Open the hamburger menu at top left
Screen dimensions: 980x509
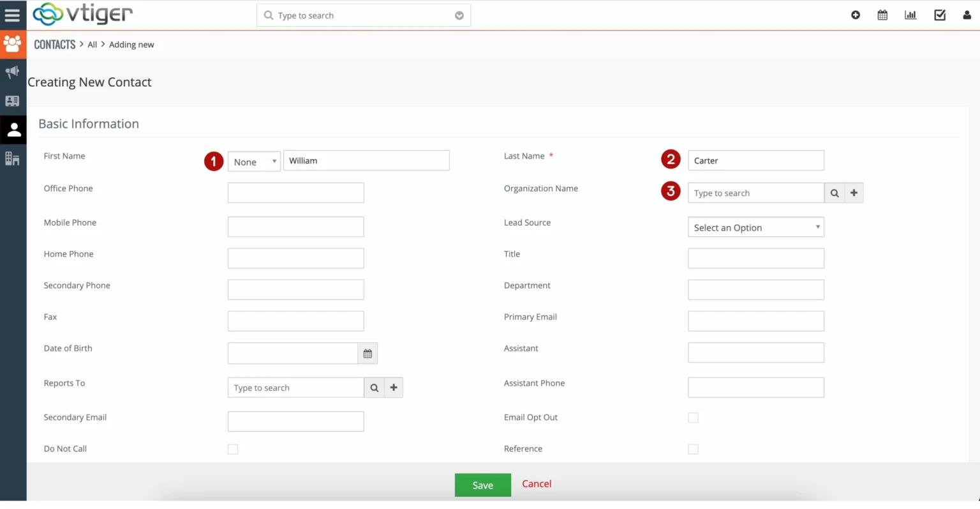click(13, 15)
